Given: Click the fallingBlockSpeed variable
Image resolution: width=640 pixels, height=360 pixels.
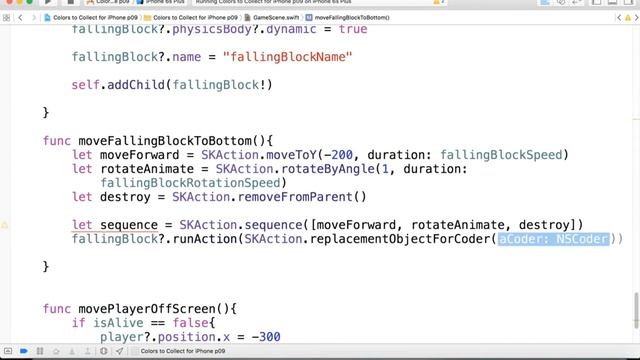Looking at the screenshot, I should [x=501, y=155].
